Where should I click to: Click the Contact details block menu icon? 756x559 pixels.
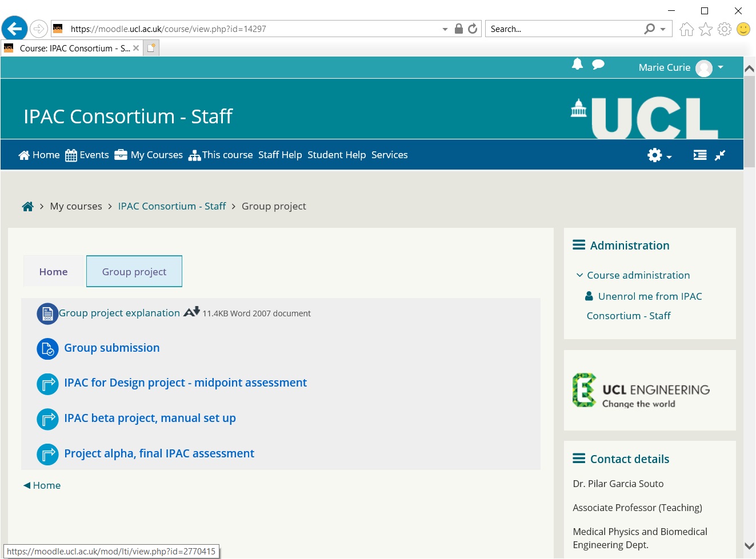(579, 459)
